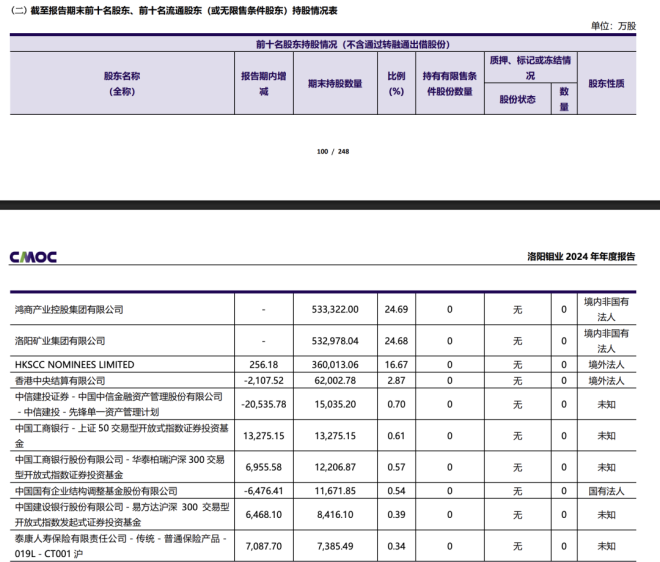This screenshot has width=660, height=562.
Task: Click the percentage 0.39
Action: tap(396, 514)
